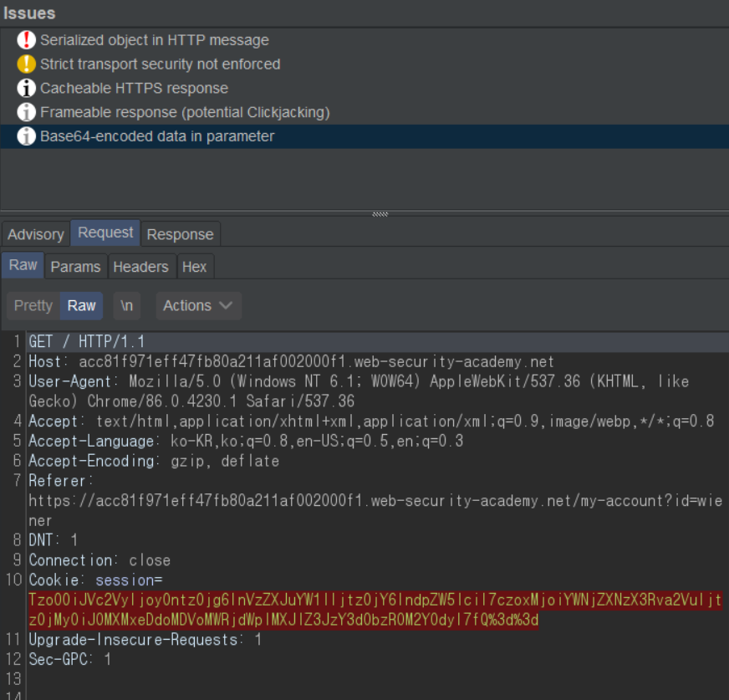Open the Advisory tab
729x700 pixels.
(35, 234)
